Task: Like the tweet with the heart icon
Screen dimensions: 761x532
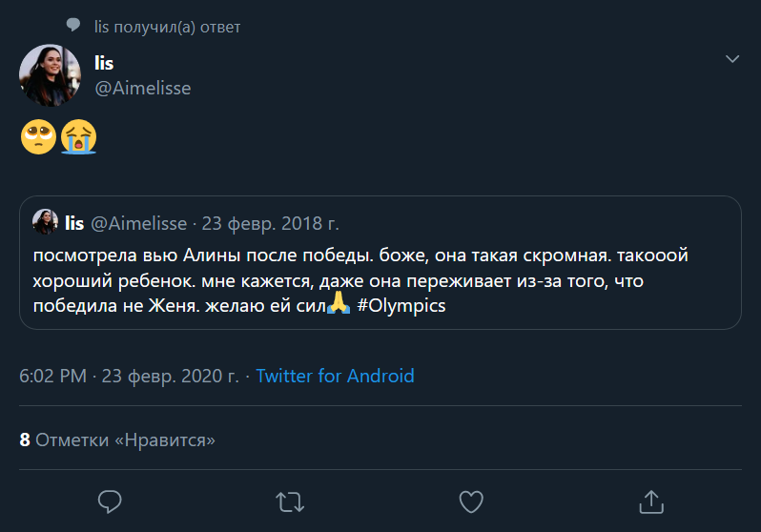Action: coord(470,500)
